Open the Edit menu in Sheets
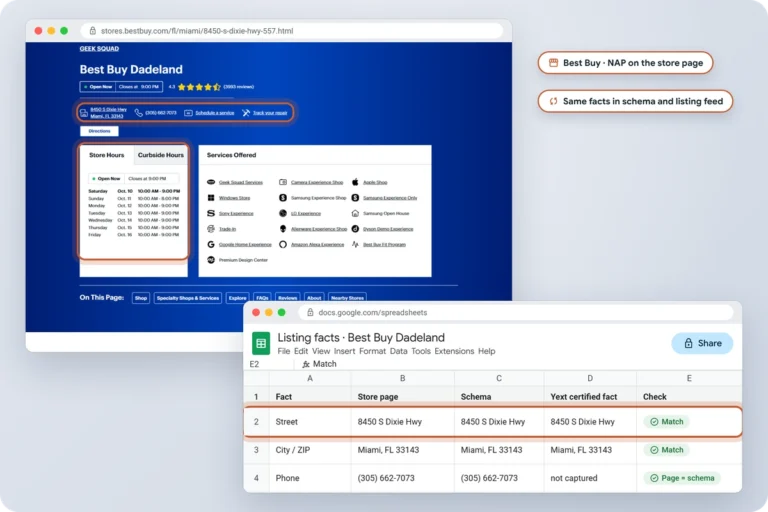This screenshot has height=512, width=768. 301,351
